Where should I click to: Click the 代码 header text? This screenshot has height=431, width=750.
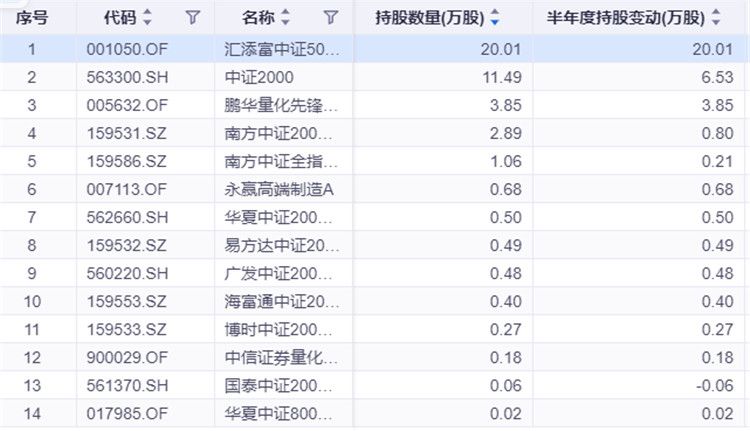(x=120, y=18)
